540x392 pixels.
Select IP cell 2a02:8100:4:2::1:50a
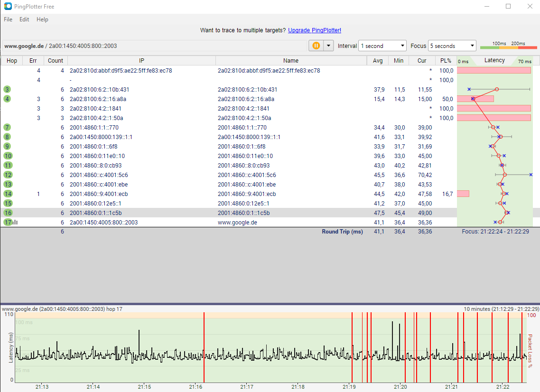click(x=96, y=118)
